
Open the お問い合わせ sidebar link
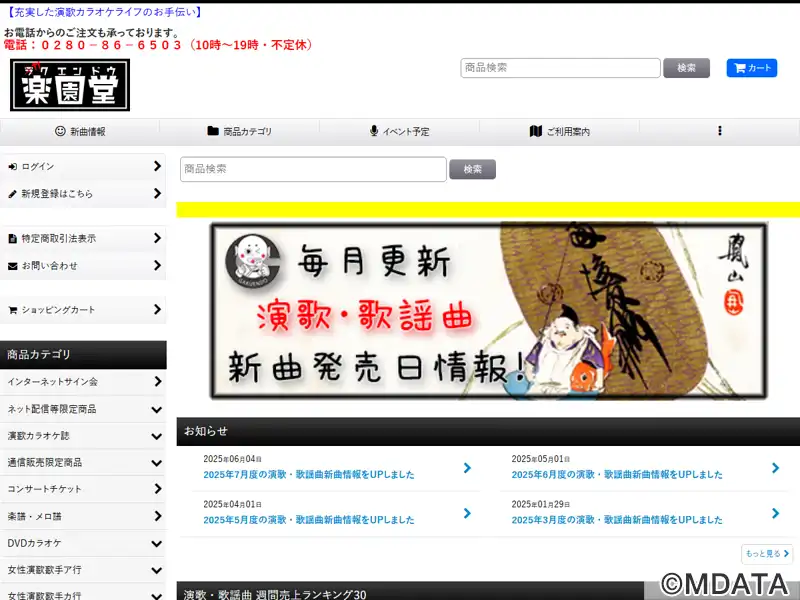(x=83, y=266)
